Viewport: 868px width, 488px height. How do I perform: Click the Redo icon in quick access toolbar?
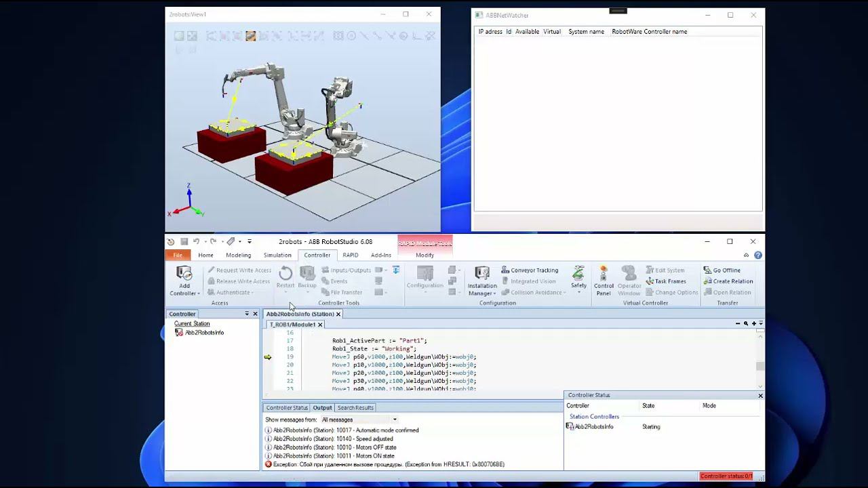(213, 241)
